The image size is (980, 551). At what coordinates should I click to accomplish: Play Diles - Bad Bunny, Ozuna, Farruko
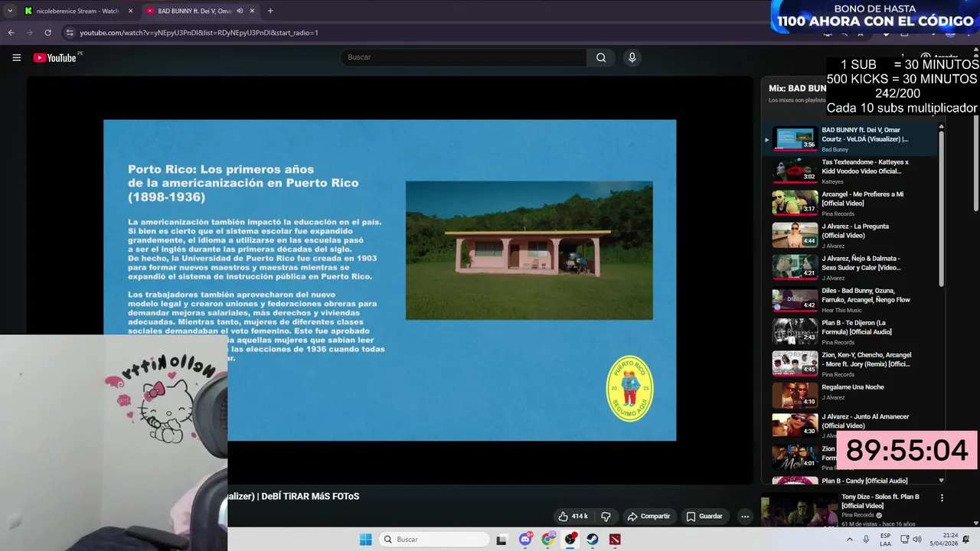(851, 300)
